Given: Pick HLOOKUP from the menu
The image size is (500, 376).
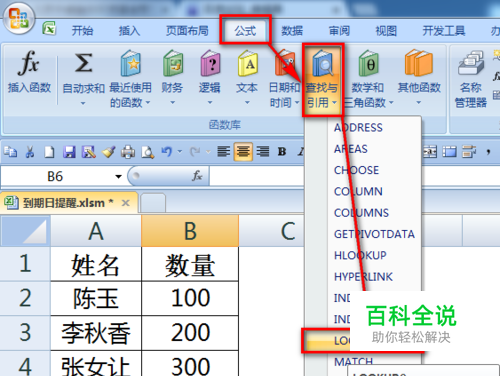Looking at the screenshot, I should point(360,256).
